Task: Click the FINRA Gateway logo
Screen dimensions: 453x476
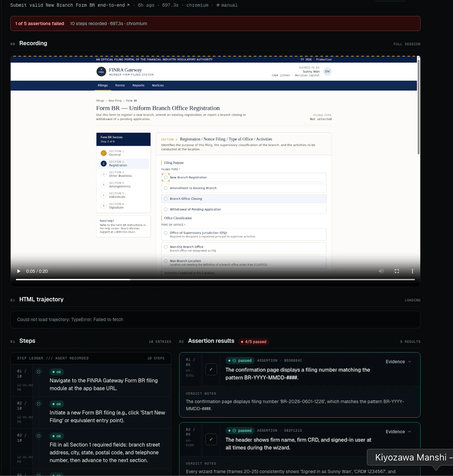Action: click(x=101, y=72)
